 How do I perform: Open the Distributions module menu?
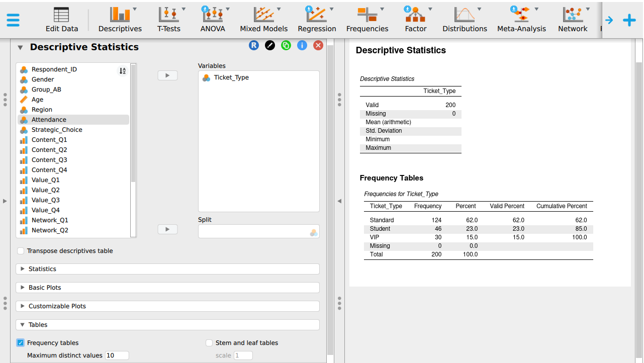coord(465,20)
